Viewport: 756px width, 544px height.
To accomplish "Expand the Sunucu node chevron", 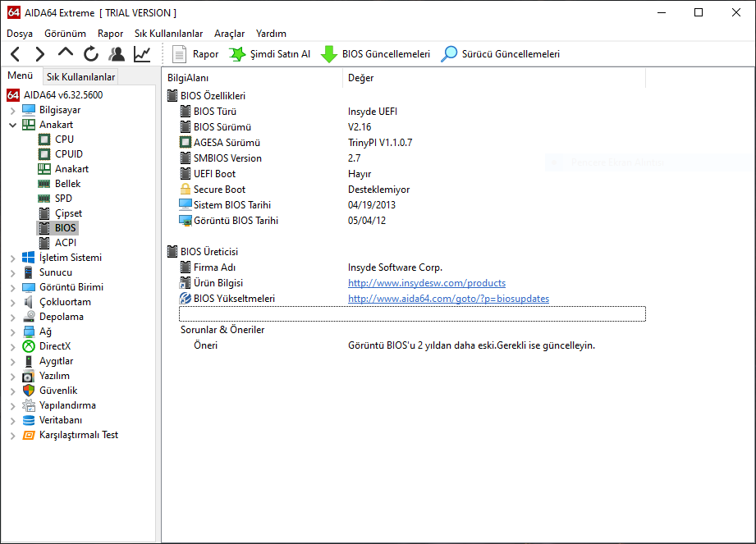I will (x=12, y=272).
